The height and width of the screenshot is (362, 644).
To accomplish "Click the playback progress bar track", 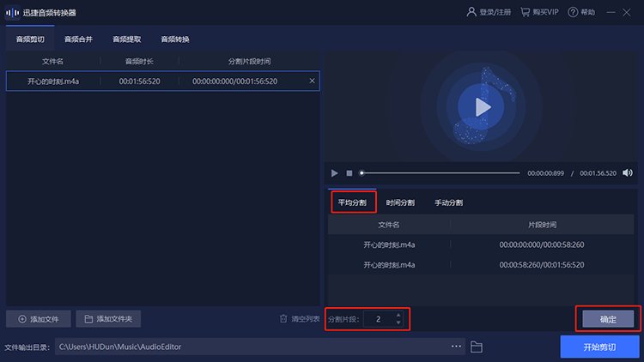I will tap(440, 173).
